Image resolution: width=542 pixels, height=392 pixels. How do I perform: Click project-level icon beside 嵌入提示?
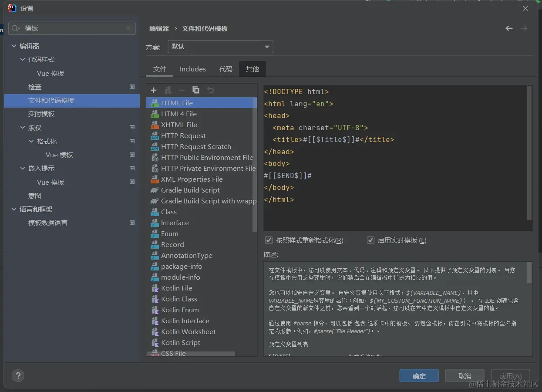pos(132,168)
